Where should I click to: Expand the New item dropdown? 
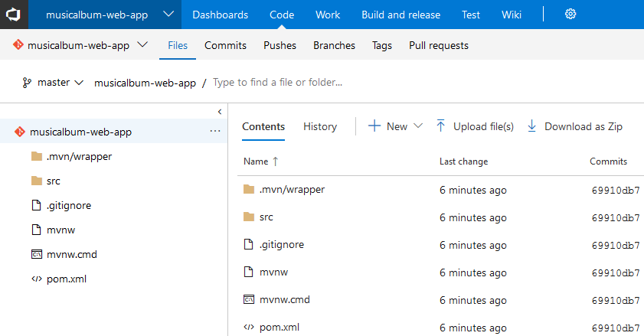pos(417,126)
